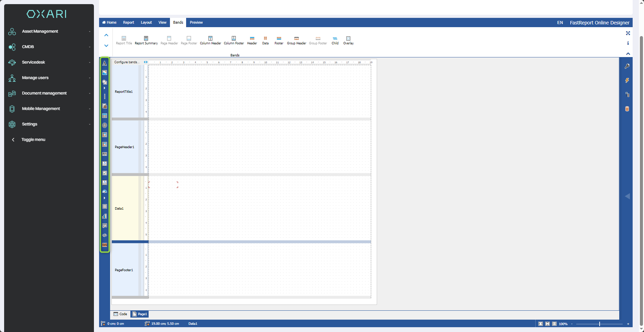Image resolution: width=644 pixels, height=332 pixels.
Task: Choose the Barcode object tool
Action: pos(105,154)
